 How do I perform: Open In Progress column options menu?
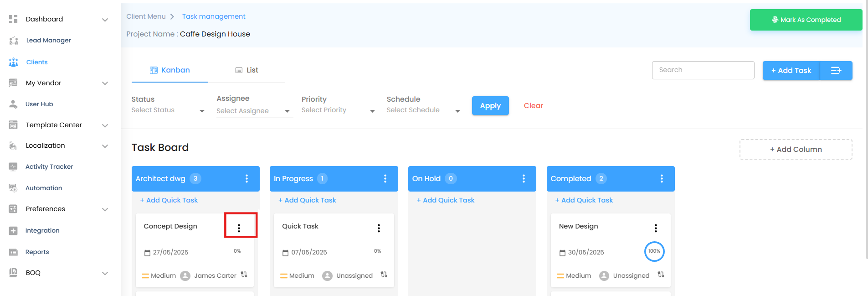385,179
